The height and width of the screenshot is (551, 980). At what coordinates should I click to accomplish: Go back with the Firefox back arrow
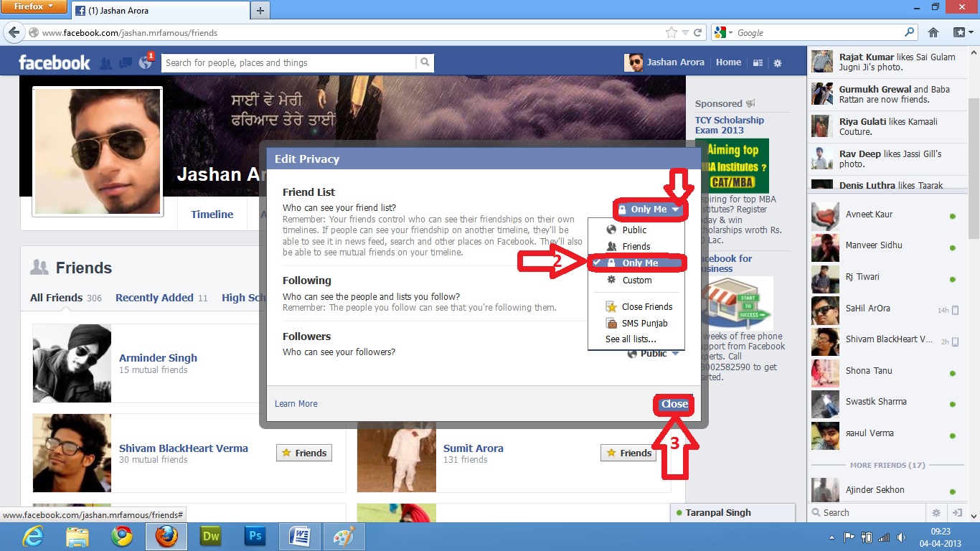(13, 32)
